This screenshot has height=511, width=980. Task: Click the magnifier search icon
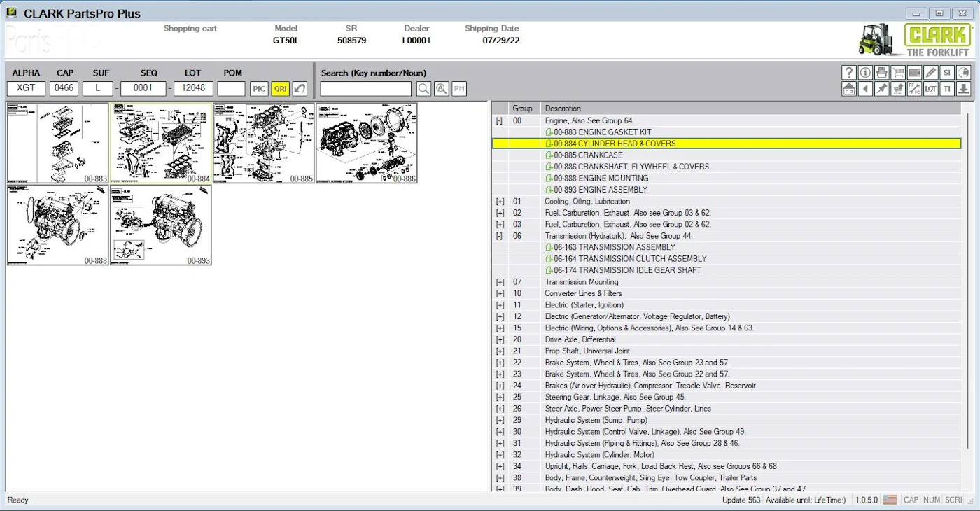(423, 89)
